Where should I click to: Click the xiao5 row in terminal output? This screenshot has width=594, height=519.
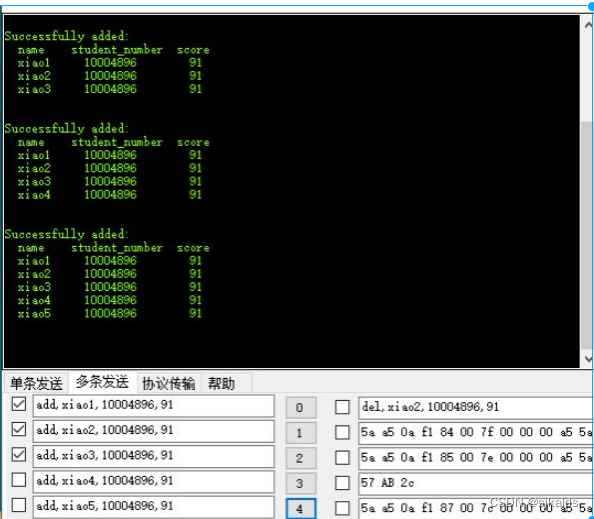[110, 313]
